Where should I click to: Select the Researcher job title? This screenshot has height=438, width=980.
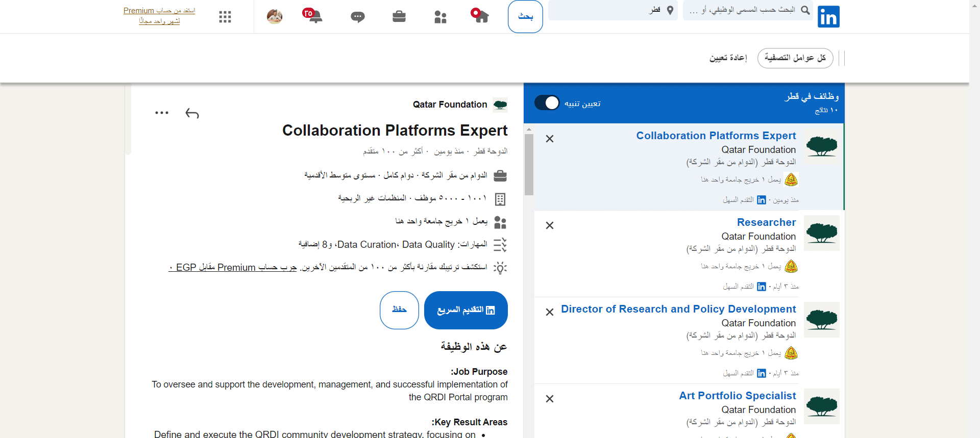767,222
